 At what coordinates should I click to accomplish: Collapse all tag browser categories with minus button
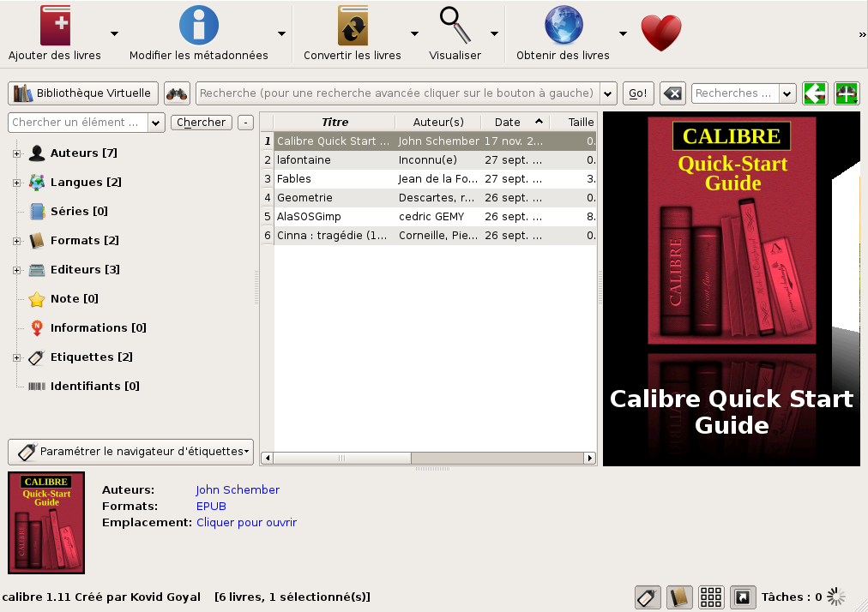(x=245, y=123)
